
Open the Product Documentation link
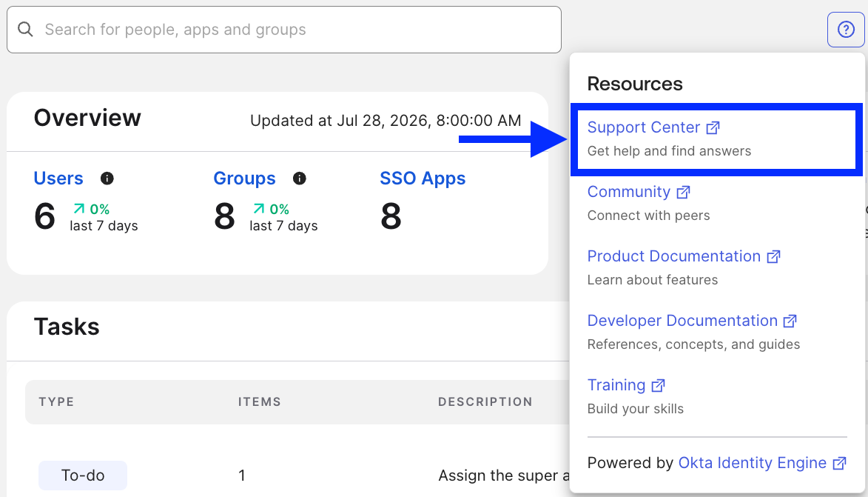[673, 256]
